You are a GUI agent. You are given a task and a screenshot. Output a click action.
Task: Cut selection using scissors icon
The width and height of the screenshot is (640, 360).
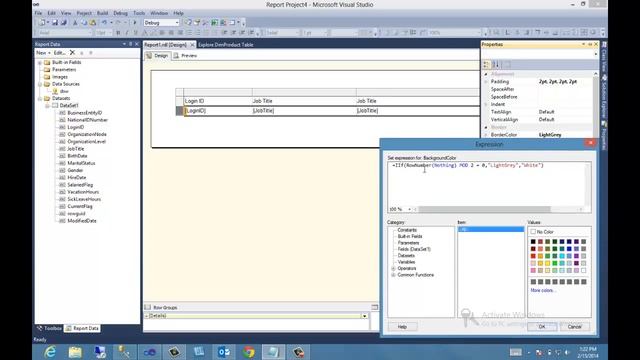pos(75,23)
